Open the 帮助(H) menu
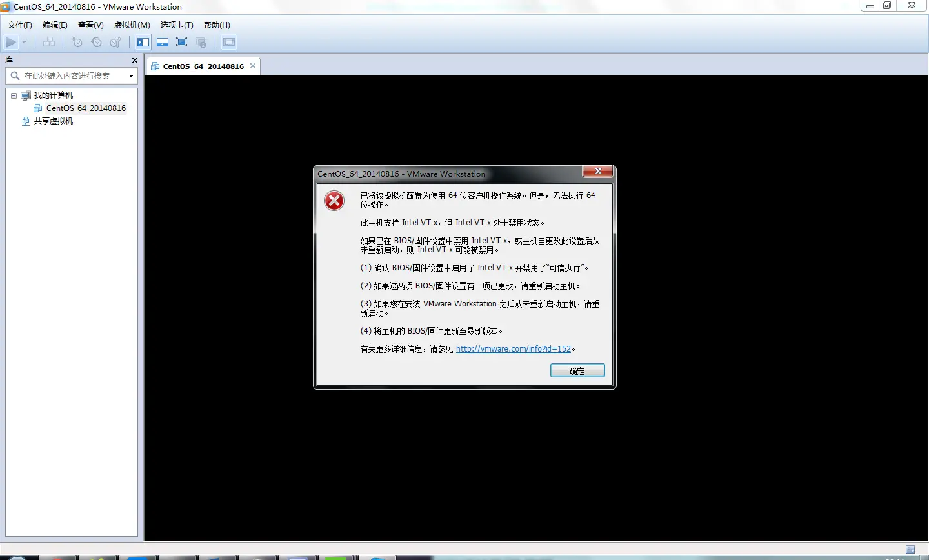Viewport: 929px width, 560px height. (x=217, y=25)
